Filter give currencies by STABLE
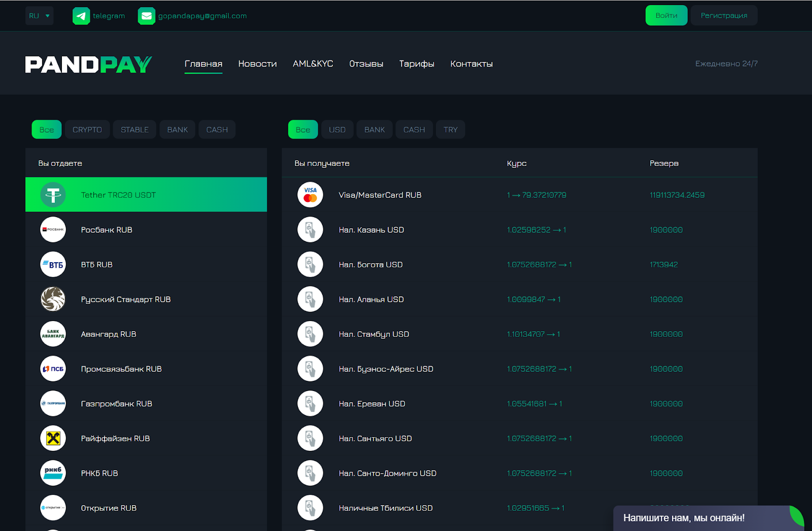This screenshot has height=531, width=812. 134,129
